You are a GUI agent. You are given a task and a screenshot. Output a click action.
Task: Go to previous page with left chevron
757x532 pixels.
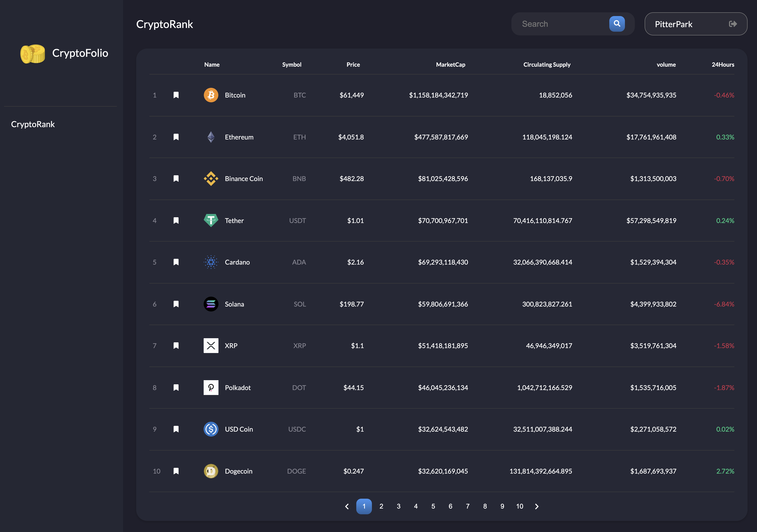click(347, 506)
